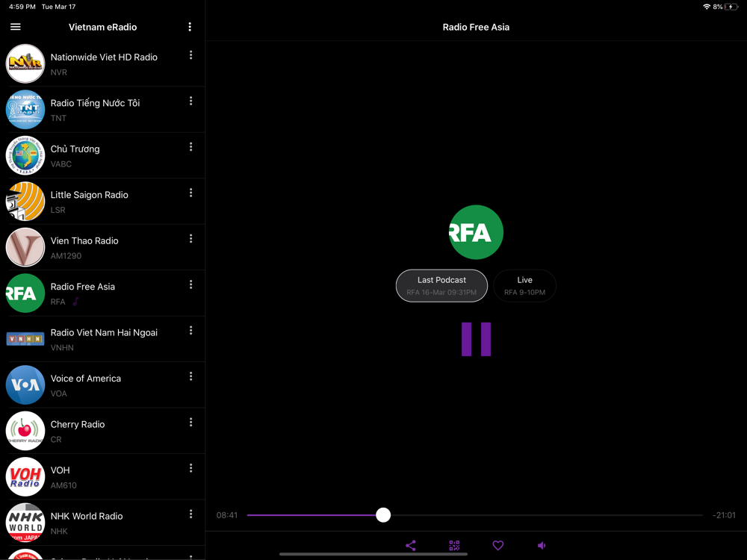Select Cherry Radio station
Screen dimensions: 747x560
(102, 431)
